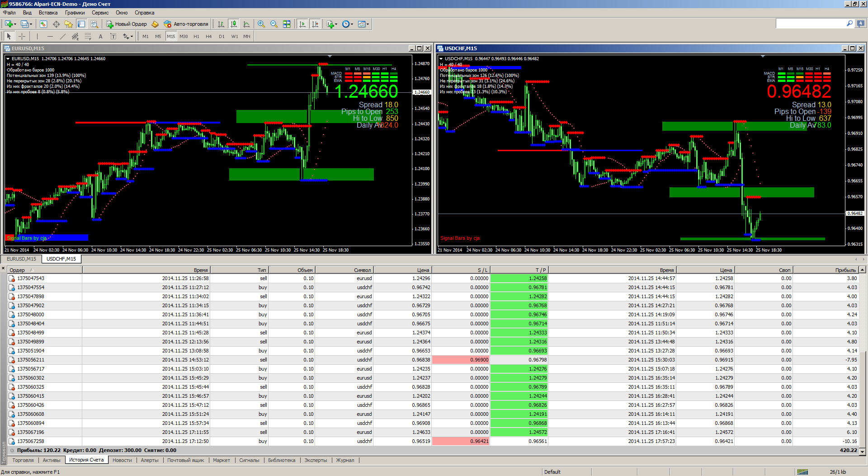Select the trendline drawing tool
Viewport: 868px width, 476px height.
tap(63, 36)
